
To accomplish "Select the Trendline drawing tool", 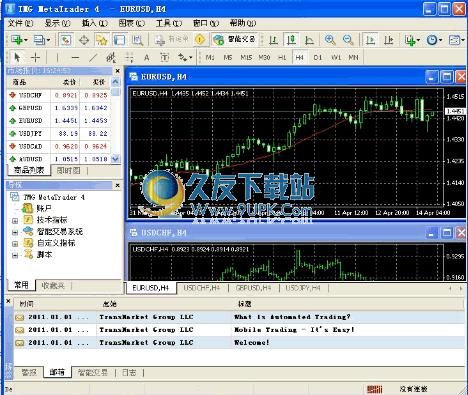I will [x=93, y=58].
